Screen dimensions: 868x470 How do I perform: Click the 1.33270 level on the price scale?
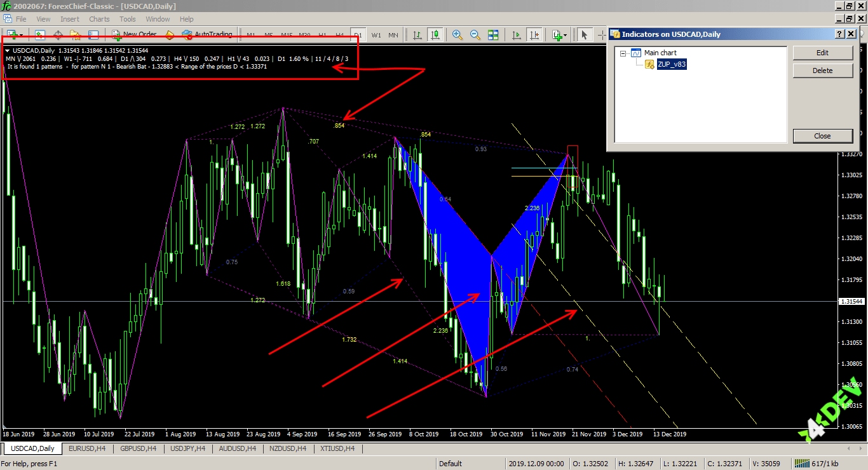click(x=851, y=154)
